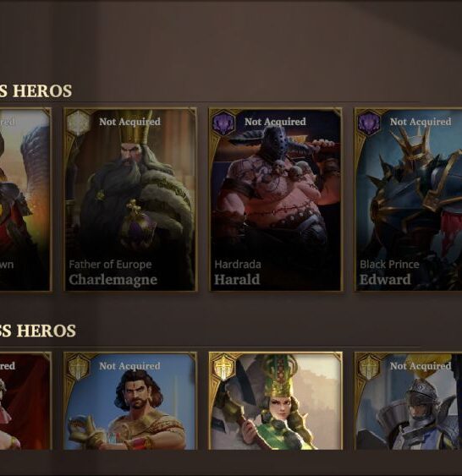The width and height of the screenshot is (462, 476).
Task: Click the purple class emblem on Edward's card
Action: [370, 123]
